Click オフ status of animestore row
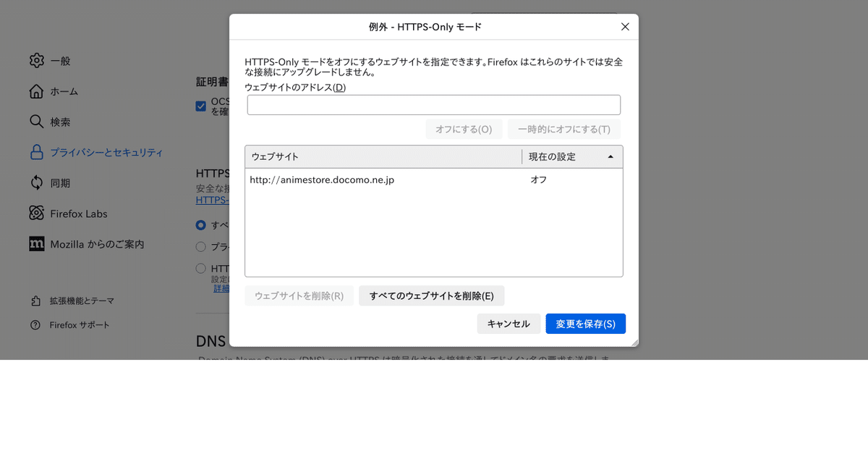The image size is (868, 454). pyautogui.click(x=539, y=180)
